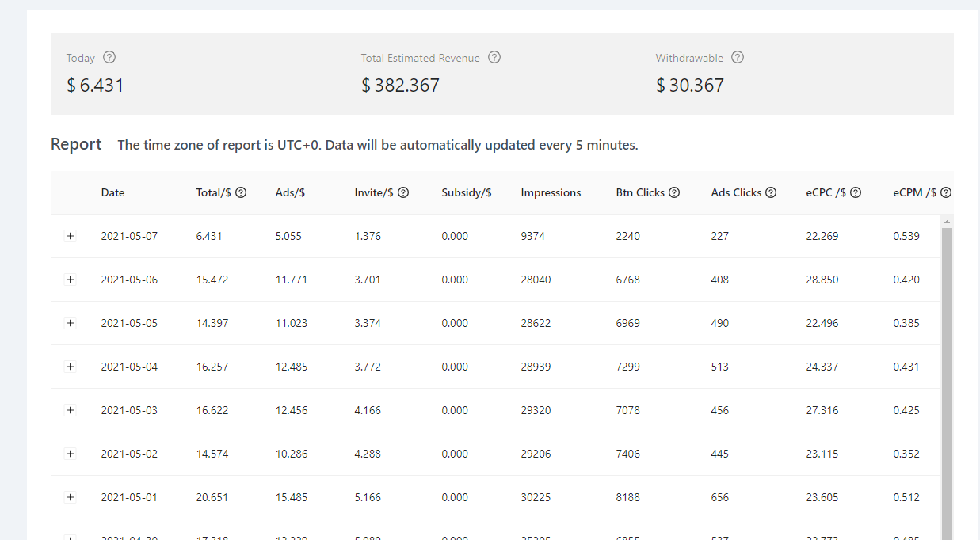This screenshot has width=980, height=540.
Task: Click help icon next to Withdrawable
Action: 738,57
